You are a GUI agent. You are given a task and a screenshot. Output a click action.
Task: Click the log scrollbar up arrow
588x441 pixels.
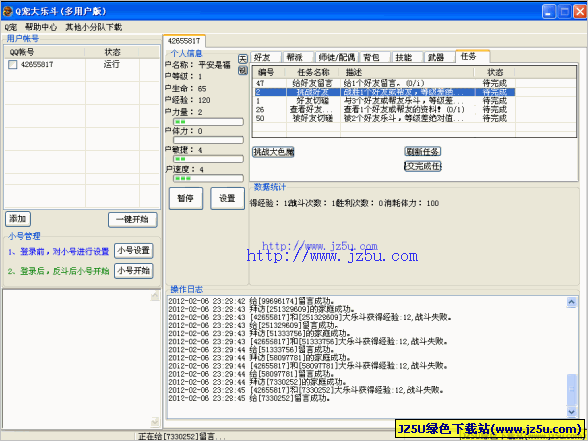(x=571, y=302)
